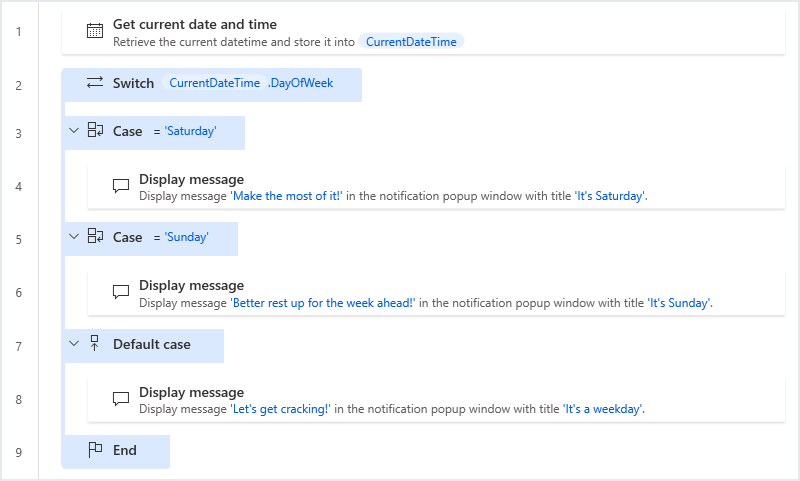Click line number 1
The width and height of the screenshot is (800, 481).
19,32
